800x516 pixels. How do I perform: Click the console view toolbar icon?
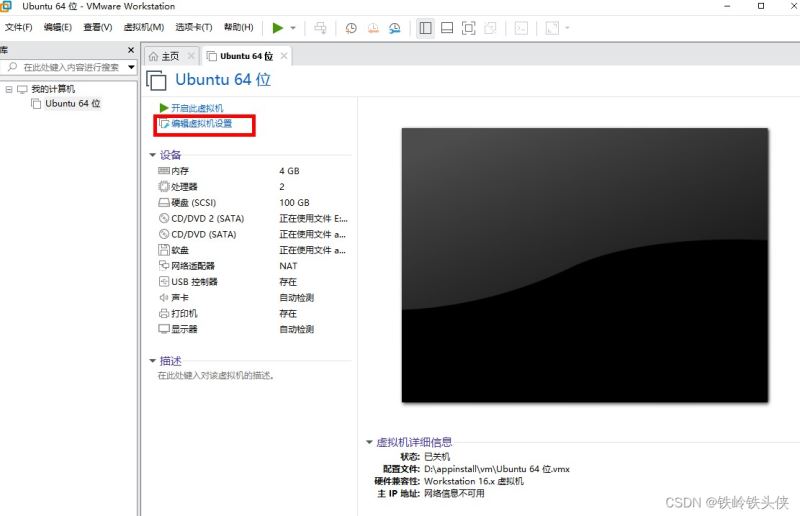pos(521,28)
